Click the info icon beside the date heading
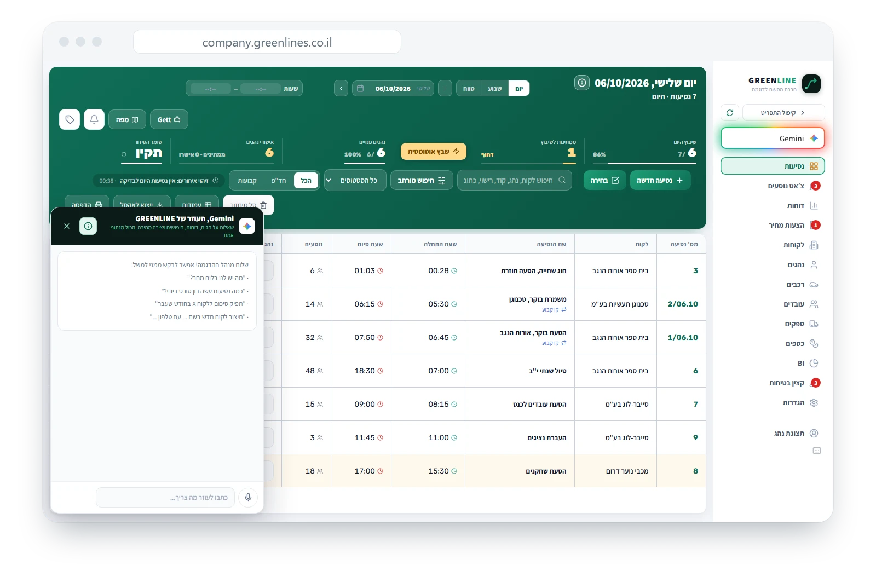 [x=581, y=83]
